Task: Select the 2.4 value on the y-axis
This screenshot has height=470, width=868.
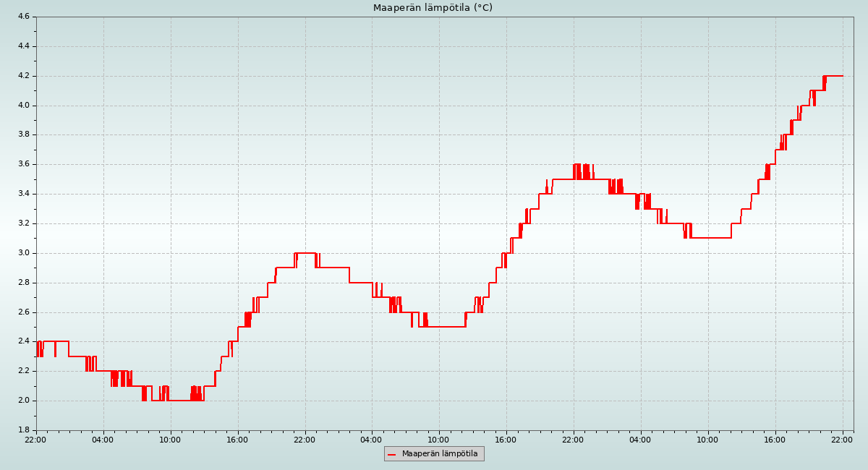Action: (x=23, y=341)
